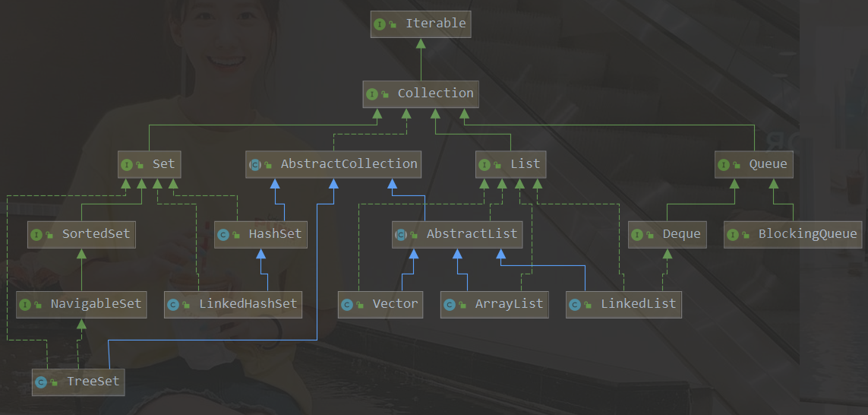Select the BlockingQueue interface node

pos(794,234)
